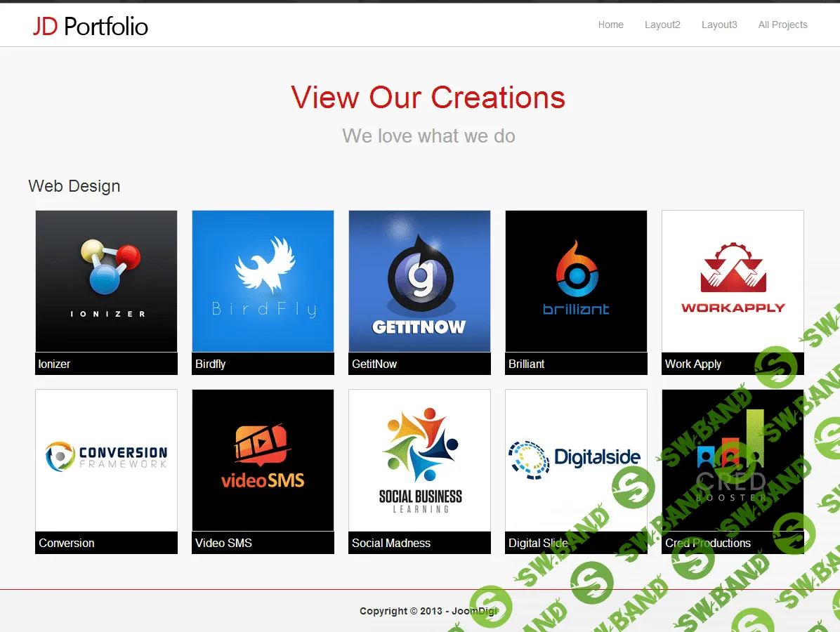Select the Home menu item
This screenshot has width=840, height=632.
point(610,25)
